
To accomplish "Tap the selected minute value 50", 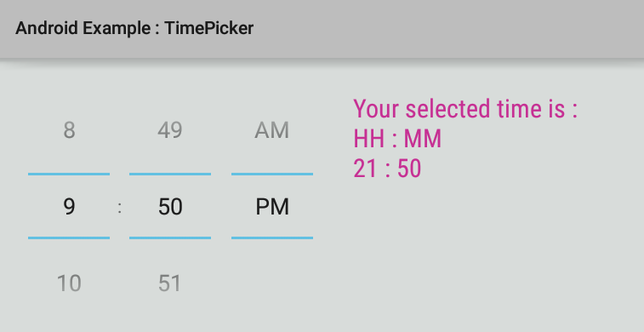I will point(170,206).
